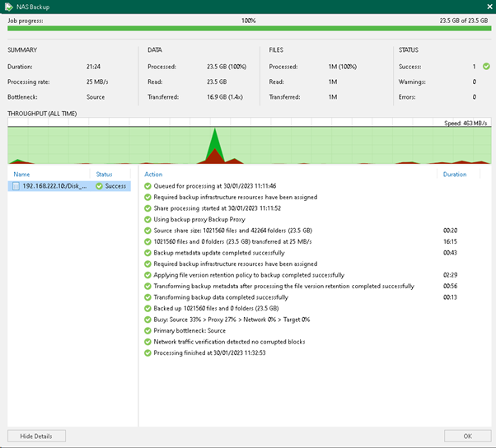Click the check icon next to Processing finished

coord(147,352)
